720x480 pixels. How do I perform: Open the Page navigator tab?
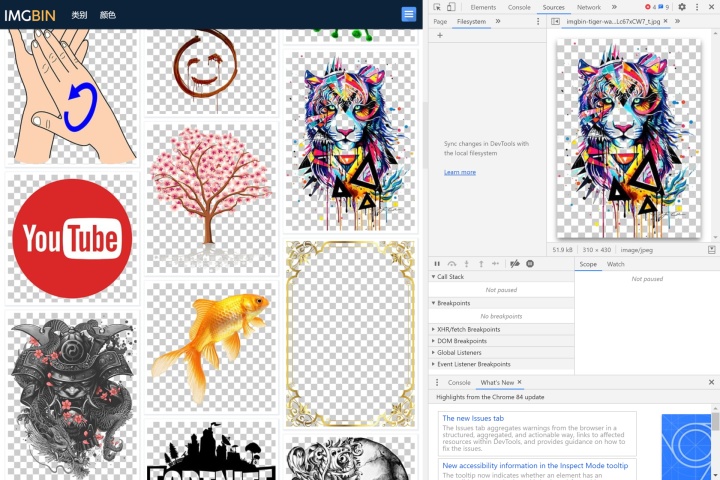click(x=440, y=22)
